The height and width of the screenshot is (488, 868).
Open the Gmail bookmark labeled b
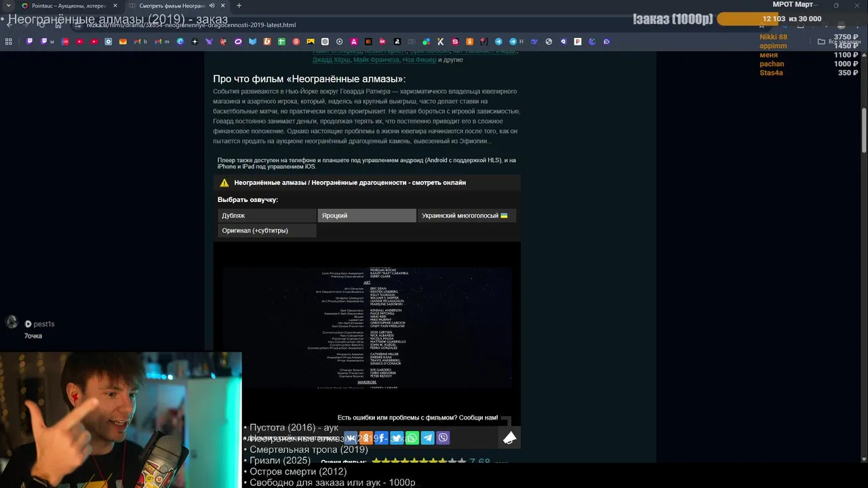[x=140, y=41]
